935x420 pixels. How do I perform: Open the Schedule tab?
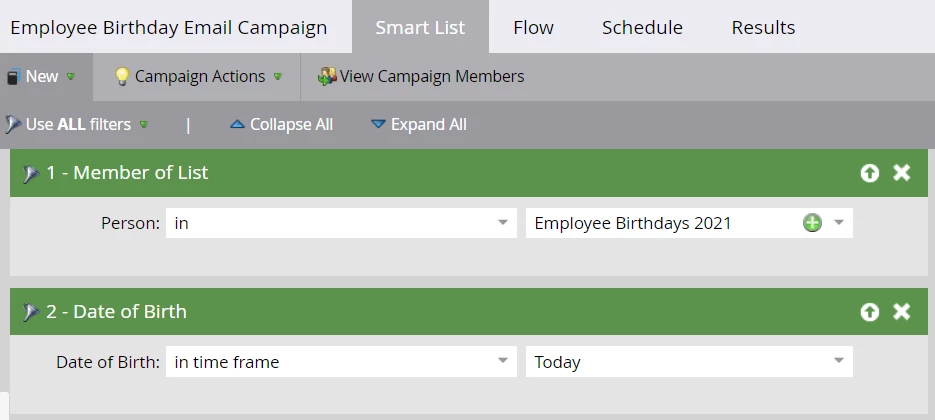pyautogui.click(x=642, y=27)
